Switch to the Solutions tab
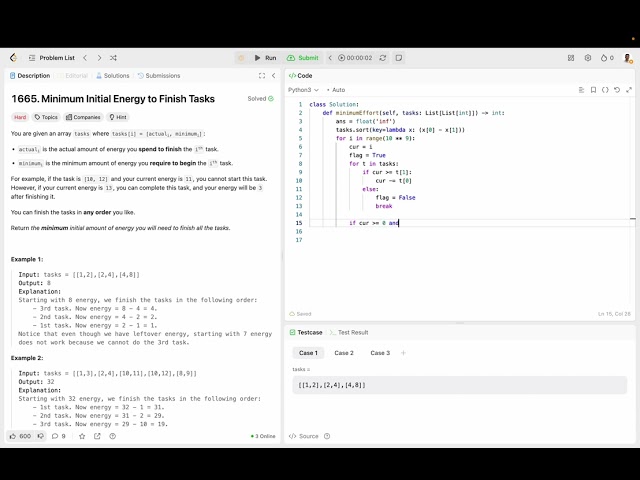Screen dimensions: 640x480 tap(113, 76)
